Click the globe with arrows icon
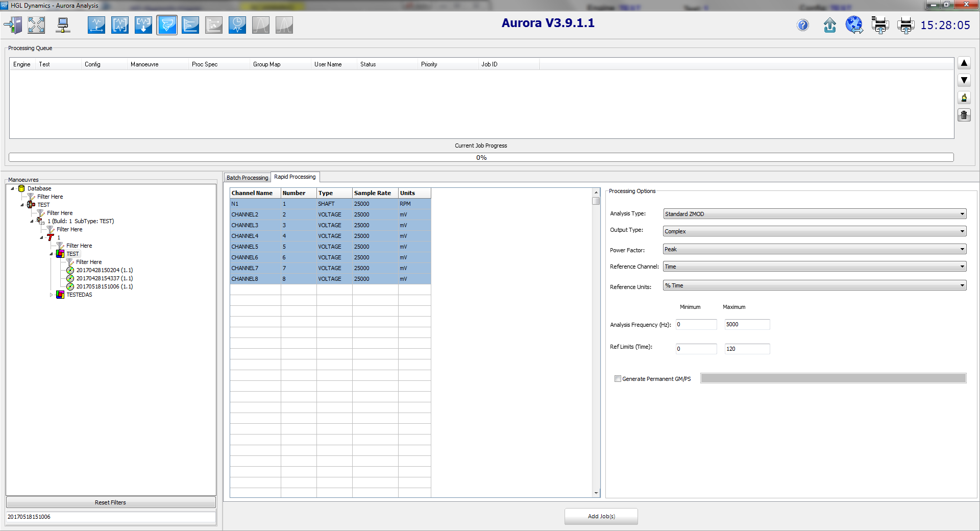This screenshot has width=980, height=531. click(x=854, y=25)
